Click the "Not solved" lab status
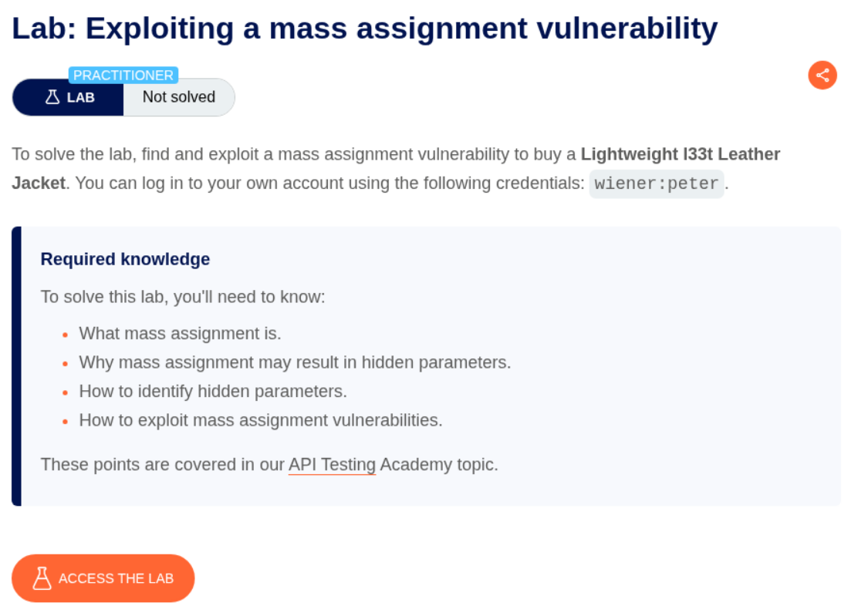The image size is (868, 613). tap(178, 97)
